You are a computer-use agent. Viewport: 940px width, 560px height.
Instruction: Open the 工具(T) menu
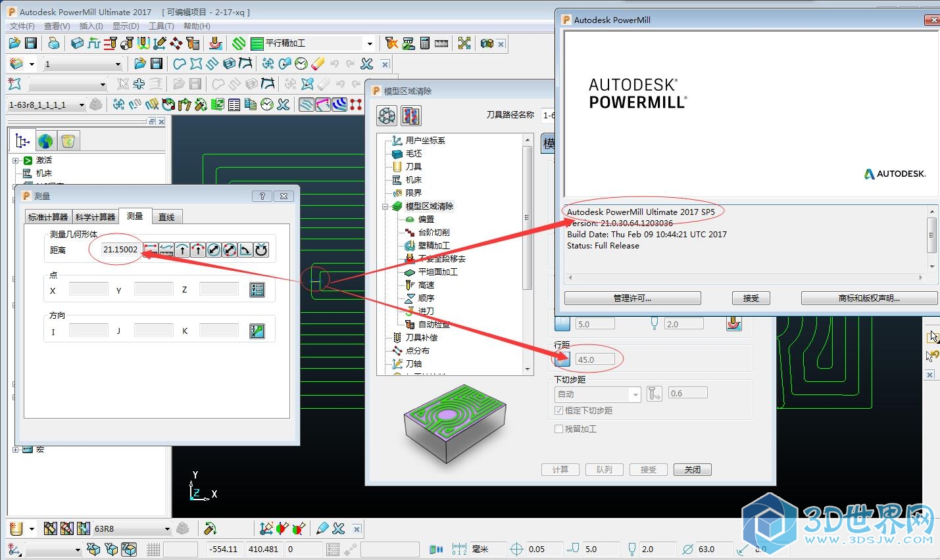click(161, 26)
